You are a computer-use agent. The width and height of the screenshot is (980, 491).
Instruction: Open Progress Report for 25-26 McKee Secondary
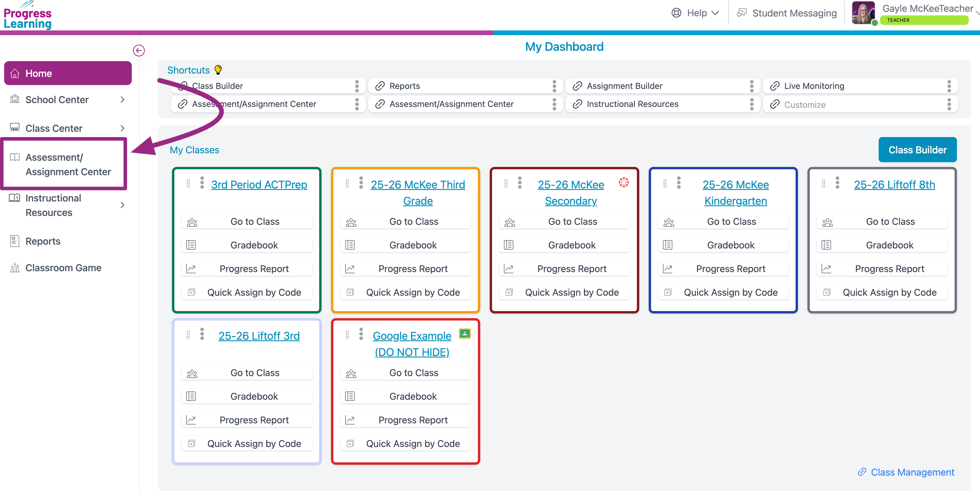[564, 269]
